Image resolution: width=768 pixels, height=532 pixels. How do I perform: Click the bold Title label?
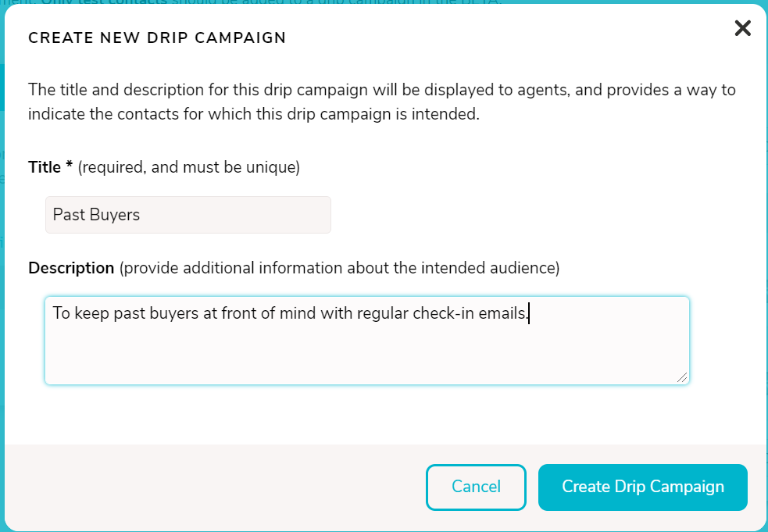pyautogui.click(x=45, y=167)
